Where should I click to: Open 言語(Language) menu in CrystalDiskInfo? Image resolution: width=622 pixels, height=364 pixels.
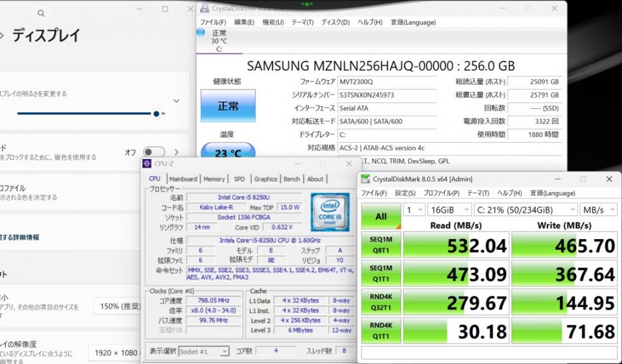[x=414, y=22]
